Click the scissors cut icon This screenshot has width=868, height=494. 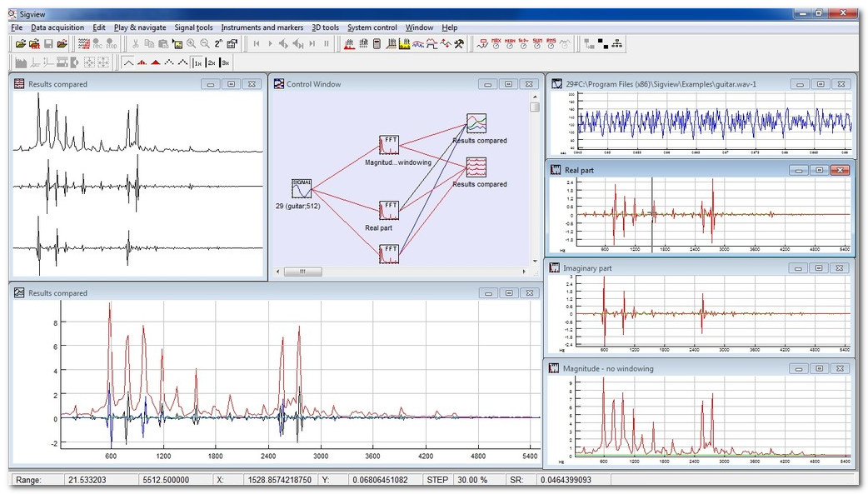point(135,44)
